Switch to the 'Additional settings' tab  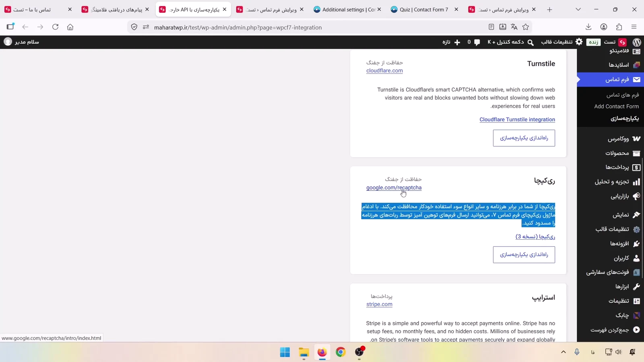[348, 9]
